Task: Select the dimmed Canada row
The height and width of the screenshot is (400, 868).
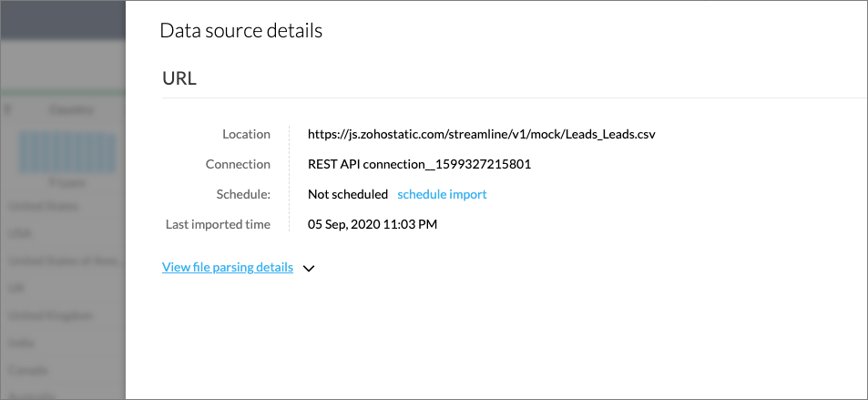Action: [26, 371]
